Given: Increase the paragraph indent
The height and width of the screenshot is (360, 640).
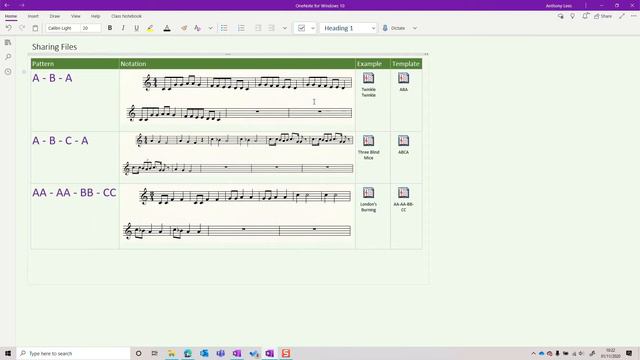Looking at the screenshot, I should (271, 28).
